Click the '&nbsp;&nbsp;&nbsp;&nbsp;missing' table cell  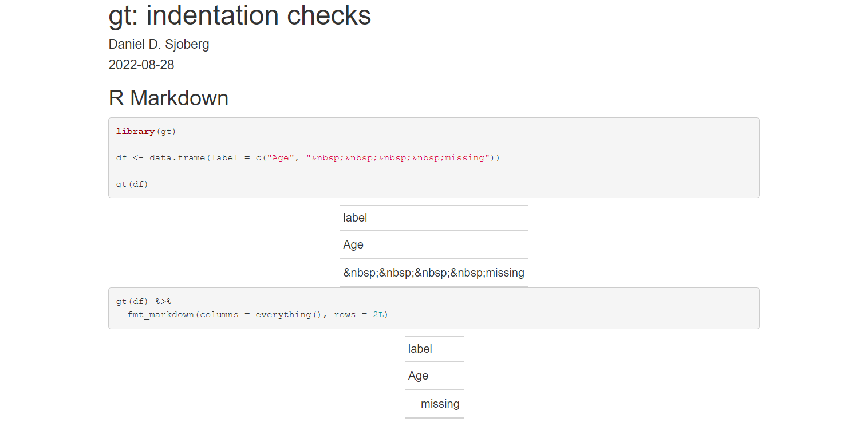433,273
